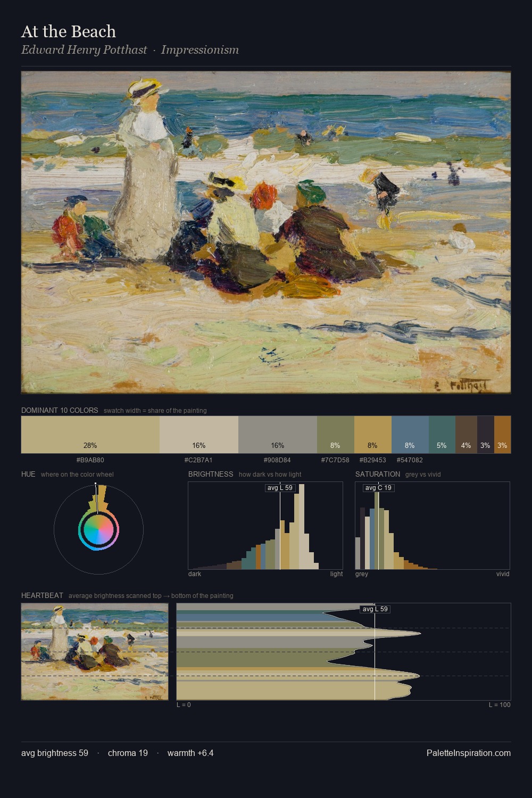Click the 3% near-black swatch
Image resolution: width=532 pixels, height=798 pixels.
tap(486, 435)
